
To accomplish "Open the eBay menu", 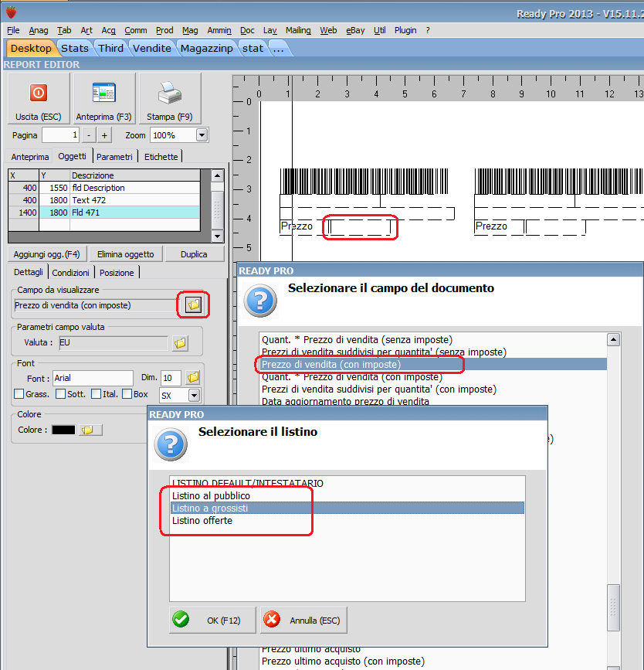I will (355, 30).
